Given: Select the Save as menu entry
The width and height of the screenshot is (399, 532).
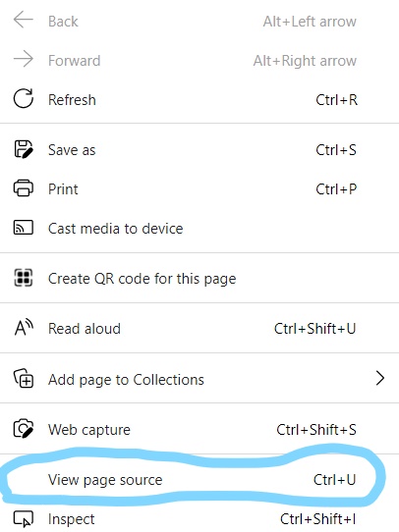Looking at the screenshot, I should [199, 149].
